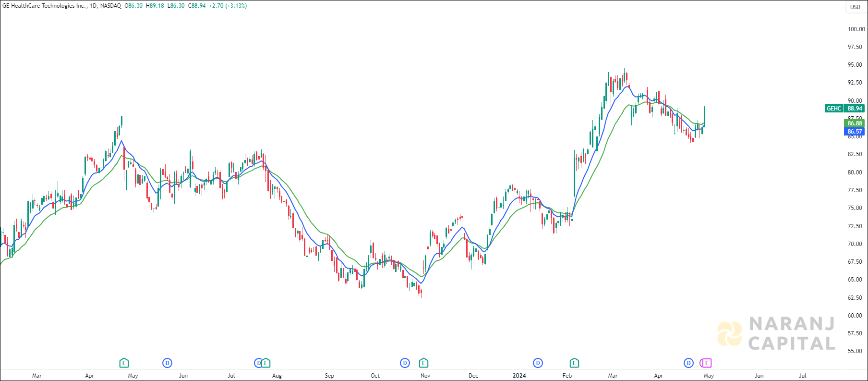This screenshot has width=868, height=381.
Task: Click the 2024 label on the time axis
Action: 519,376
